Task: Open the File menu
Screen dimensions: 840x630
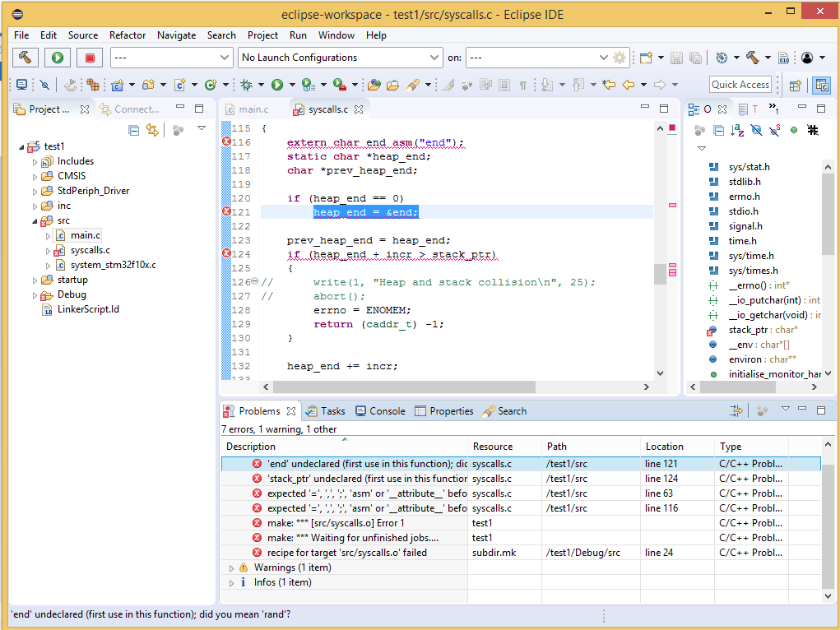Action: (21, 35)
